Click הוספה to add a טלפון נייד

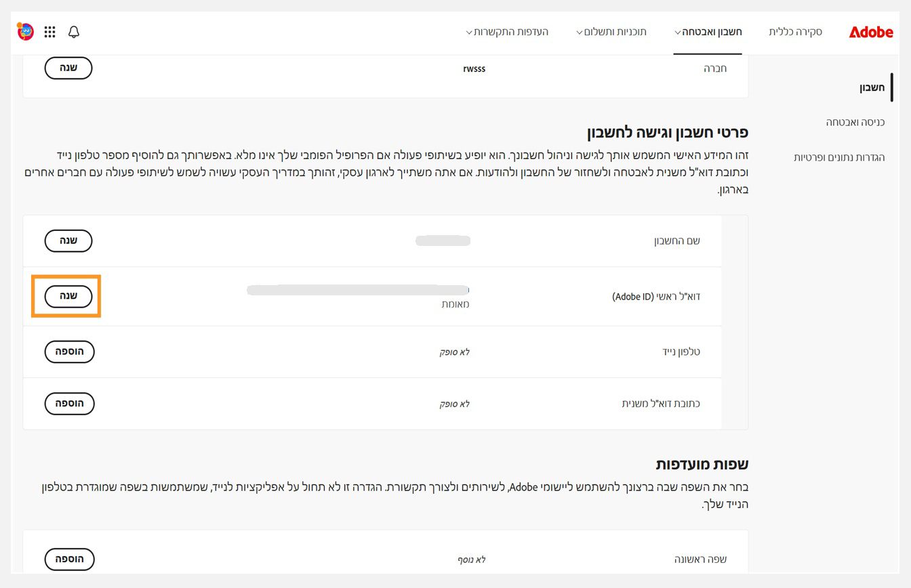69,352
